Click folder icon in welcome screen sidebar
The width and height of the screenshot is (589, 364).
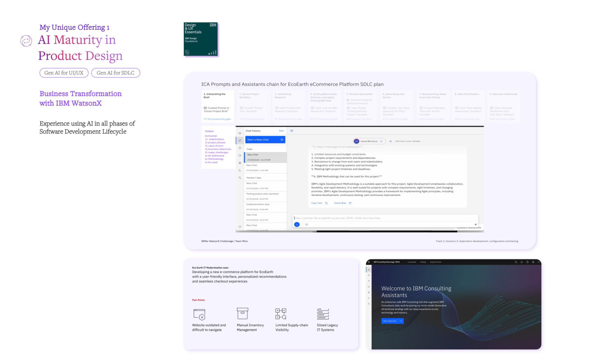[369, 287]
